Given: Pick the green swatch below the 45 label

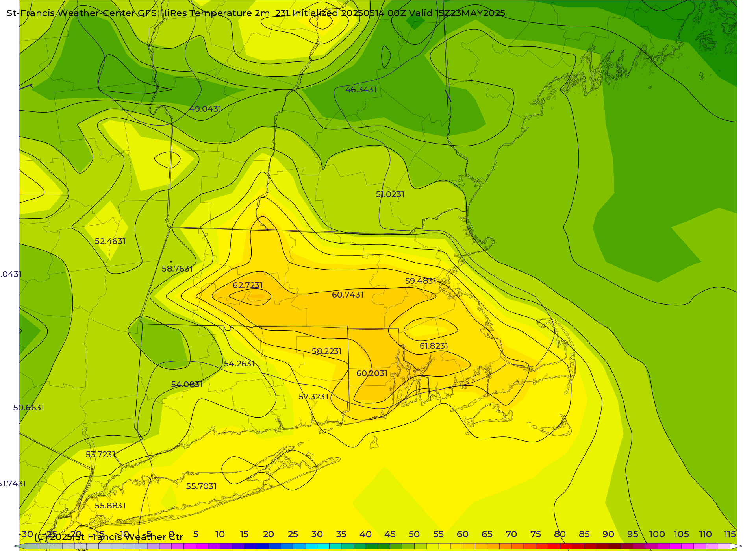Looking at the screenshot, I should (384, 546).
